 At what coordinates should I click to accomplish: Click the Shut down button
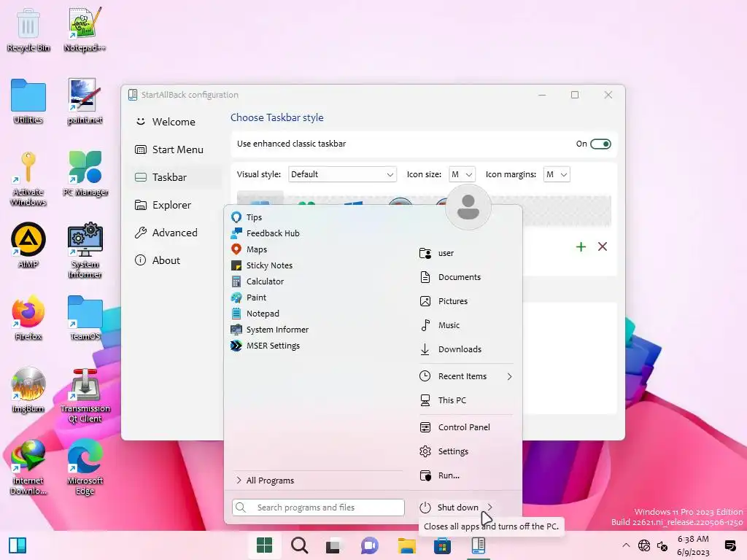click(449, 507)
